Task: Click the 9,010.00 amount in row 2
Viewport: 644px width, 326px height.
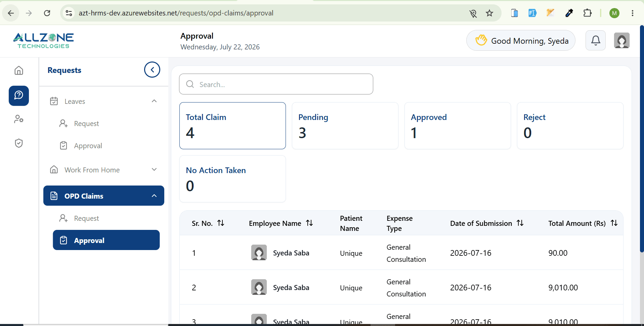Action: [x=563, y=288]
